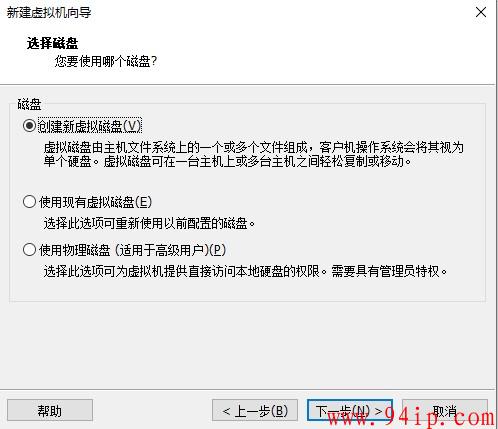Click the 创建新虚拟磁盘(V) option label text
This screenshot has height=429, width=498.
click(90, 126)
